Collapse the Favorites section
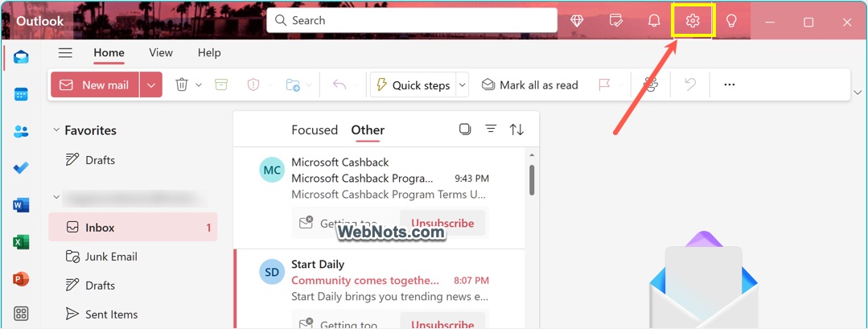 point(56,130)
